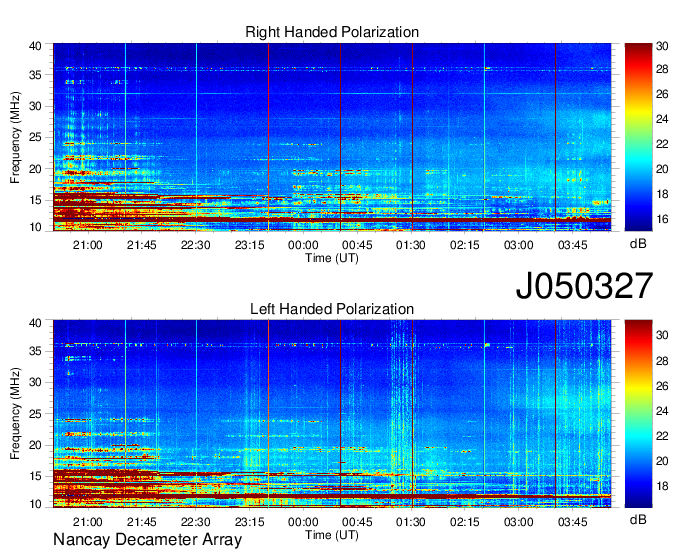This screenshot has height=552, width=680.
Task: Click the left-handed polarization spectrogram image
Action: tap(332, 414)
